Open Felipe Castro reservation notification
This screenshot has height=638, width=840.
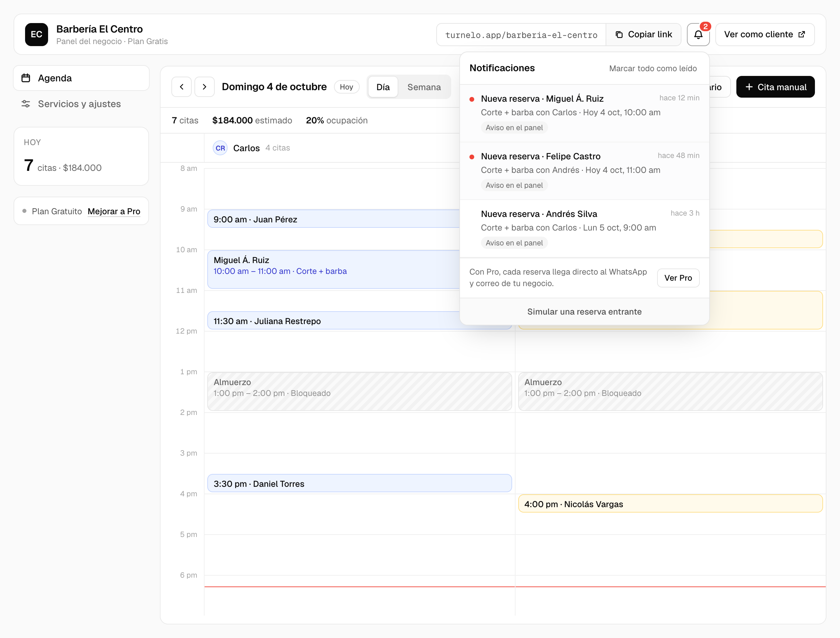click(584, 171)
